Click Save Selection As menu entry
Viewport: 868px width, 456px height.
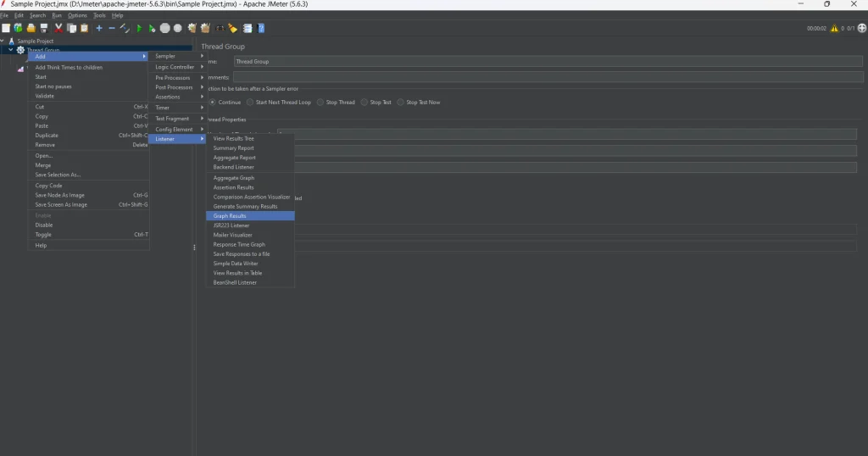(x=88, y=175)
